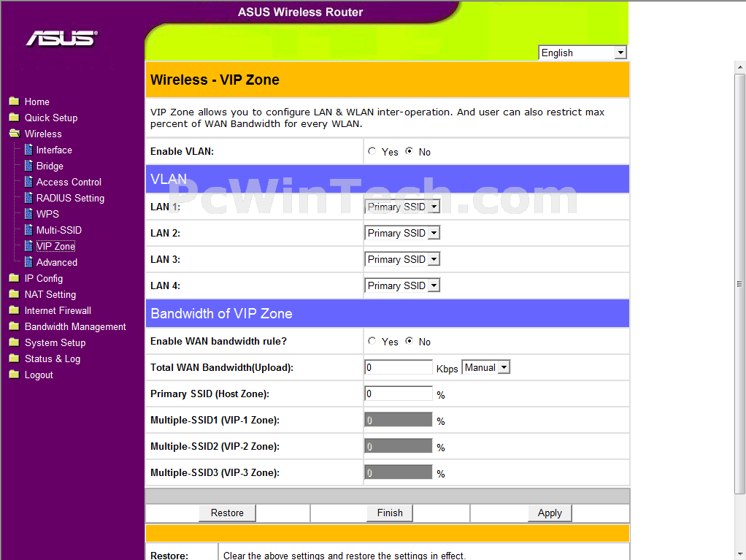Image resolution: width=746 pixels, height=560 pixels.
Task: Click the VIP Zone link
Action: (55, 247)
